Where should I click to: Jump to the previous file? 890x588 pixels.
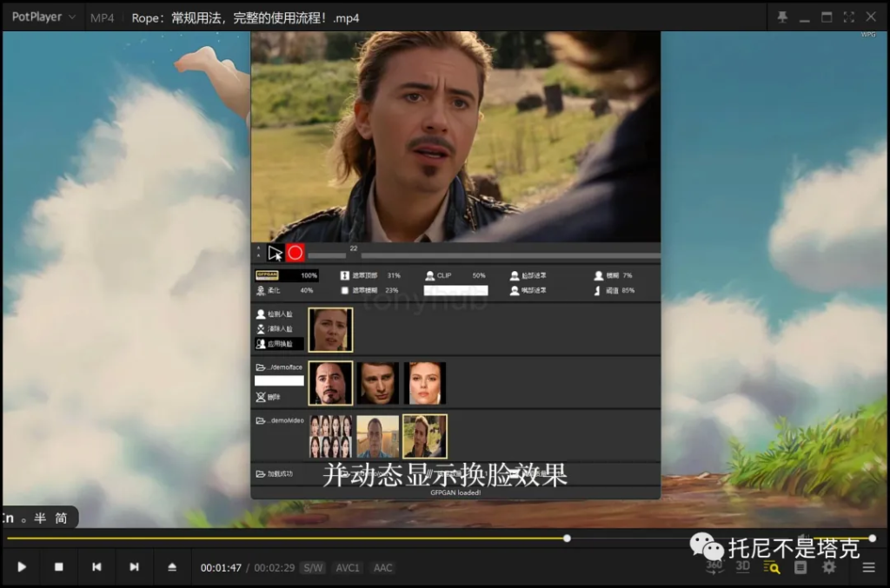tap(96, 567)
